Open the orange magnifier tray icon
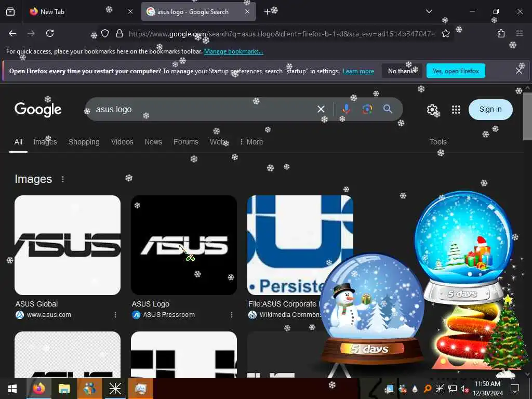This screenshot has width=532, height=399. tap(428, 389)
